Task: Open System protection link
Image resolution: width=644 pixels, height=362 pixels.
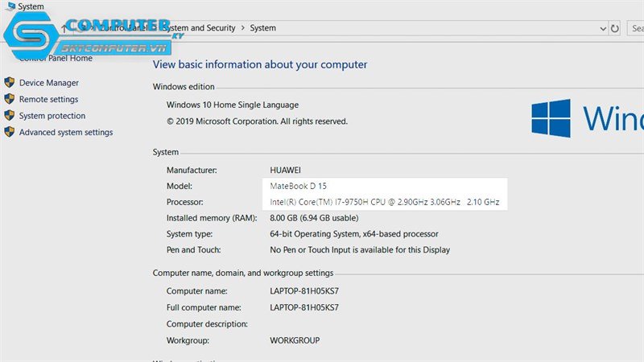Action: point(52,116)
